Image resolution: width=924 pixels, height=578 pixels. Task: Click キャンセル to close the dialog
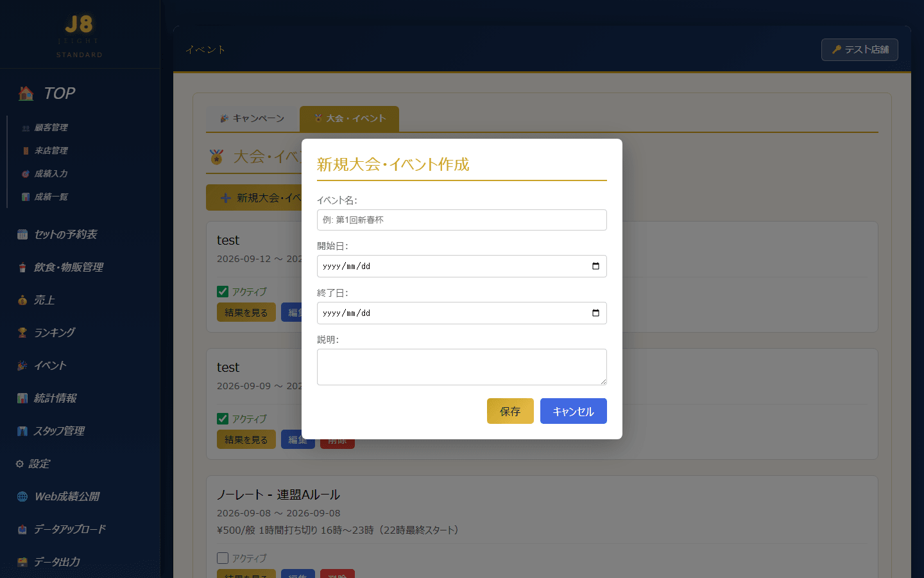point(574,411)
